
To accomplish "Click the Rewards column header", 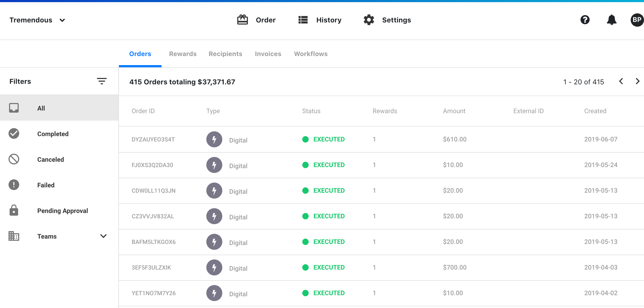I will click(385, 111).
